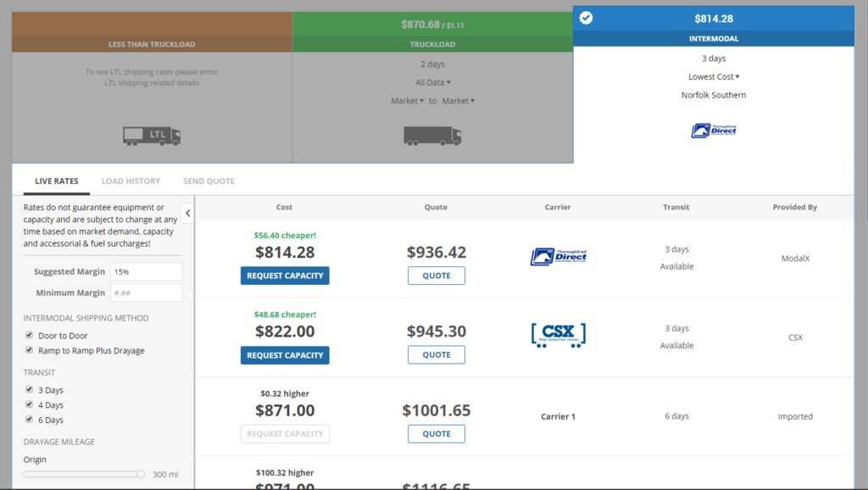Adjust the Origin drayage mileage slider
Viewport: 868px width, 490px height.
tap(141, 475)
